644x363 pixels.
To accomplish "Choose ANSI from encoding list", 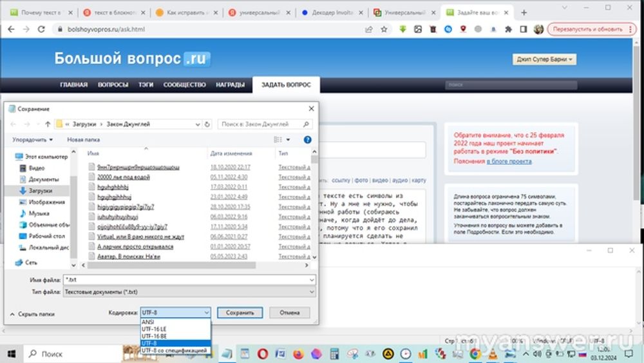I will [x=148, y=322].
